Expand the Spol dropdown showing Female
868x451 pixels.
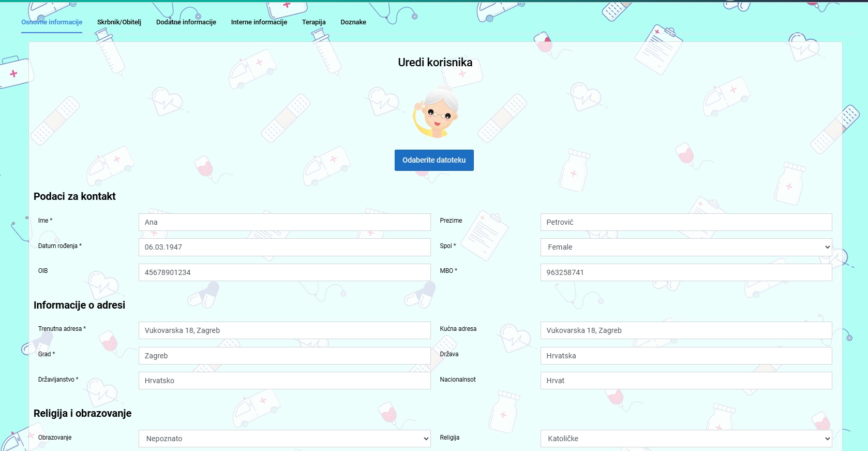pos(686,247)
